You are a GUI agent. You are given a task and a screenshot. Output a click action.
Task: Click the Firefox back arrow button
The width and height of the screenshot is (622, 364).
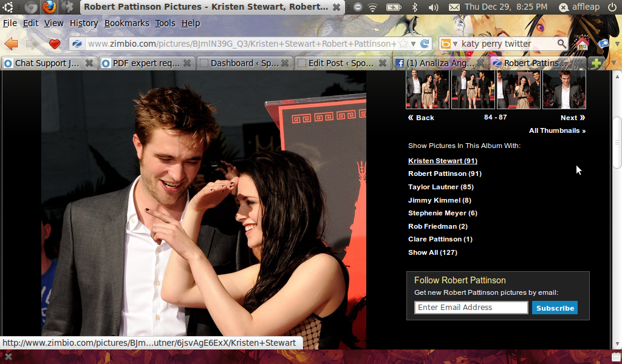click(11, 44)
